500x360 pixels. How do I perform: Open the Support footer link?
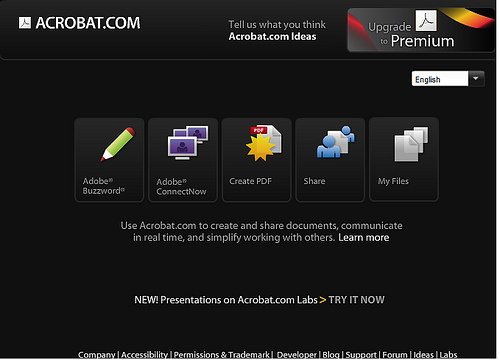[361, 355]
